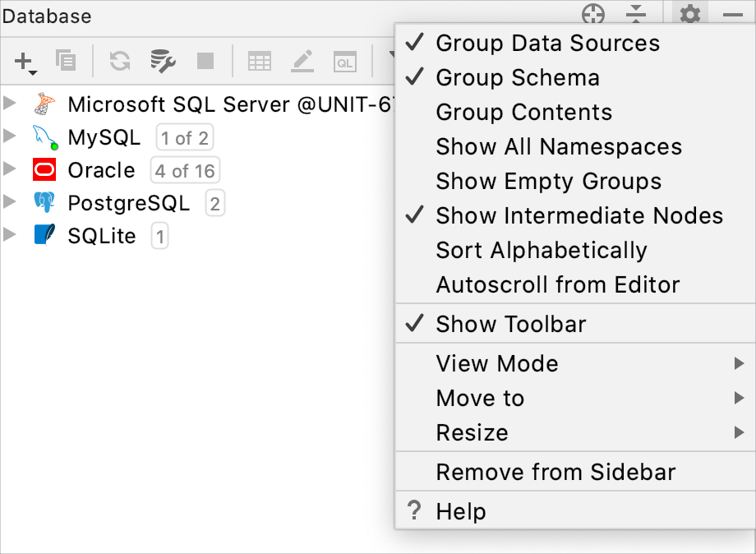Click the collapse all icon in header
Viewport: 756px width, 554px height.
point(636,15)
